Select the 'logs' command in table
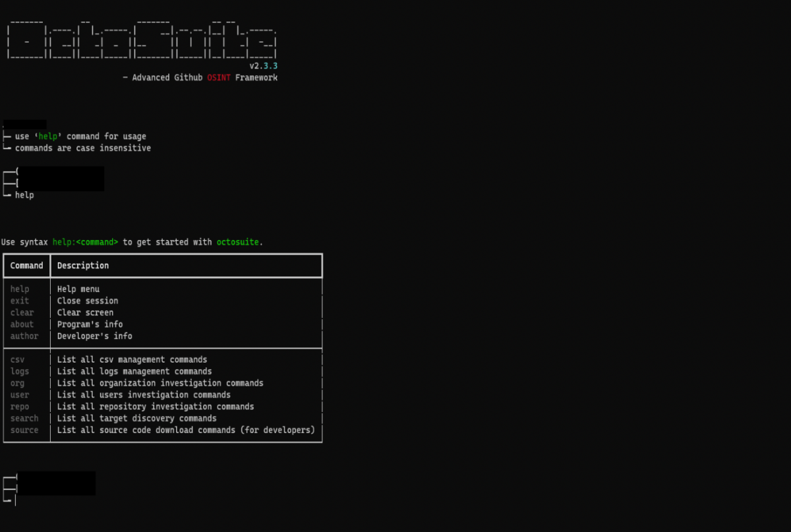 pyautogui.click(x=20, y=372)
